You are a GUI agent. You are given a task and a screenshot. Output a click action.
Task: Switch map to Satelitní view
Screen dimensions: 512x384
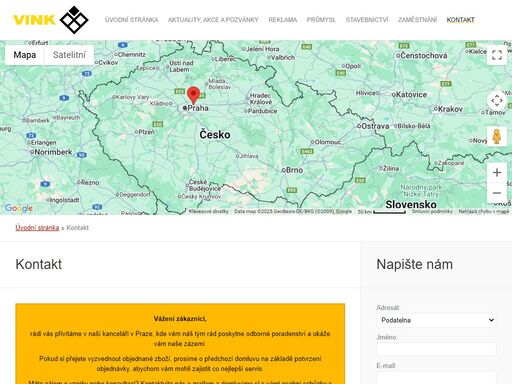(69, 55)
